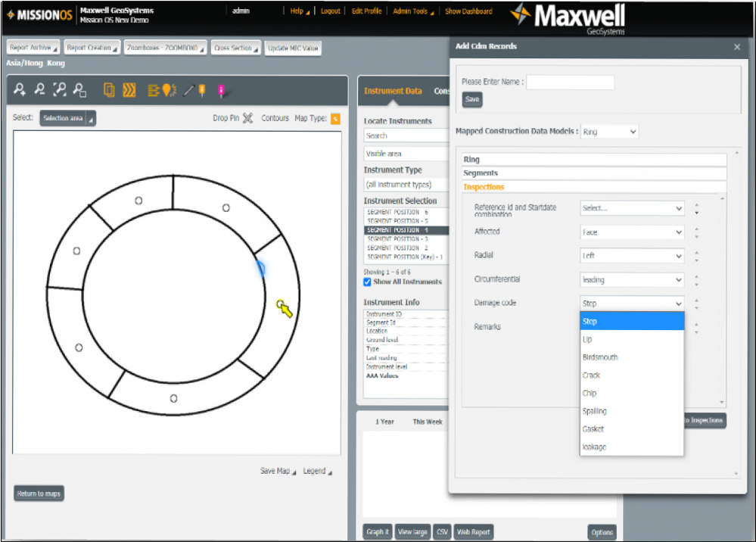Viewport: 756px width, 542px height.
Task: Click the View large button
Action: click(x=412, y=532)
